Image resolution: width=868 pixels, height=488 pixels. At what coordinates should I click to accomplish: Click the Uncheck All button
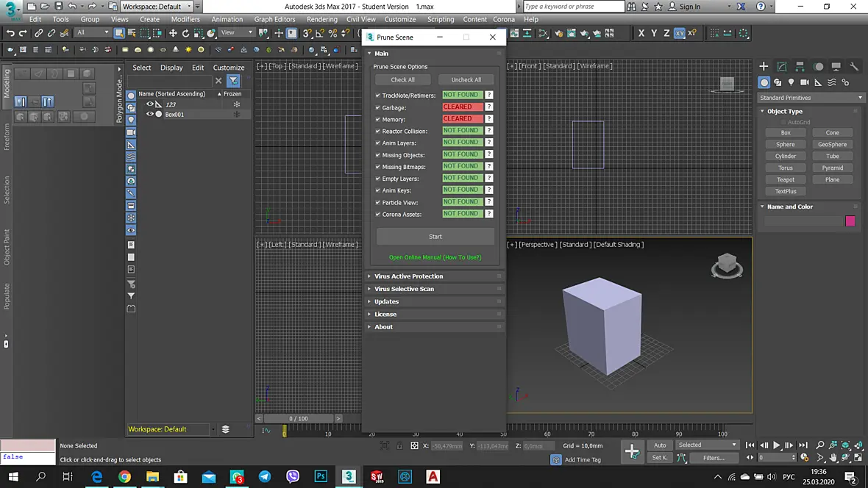tap(466, 79)
